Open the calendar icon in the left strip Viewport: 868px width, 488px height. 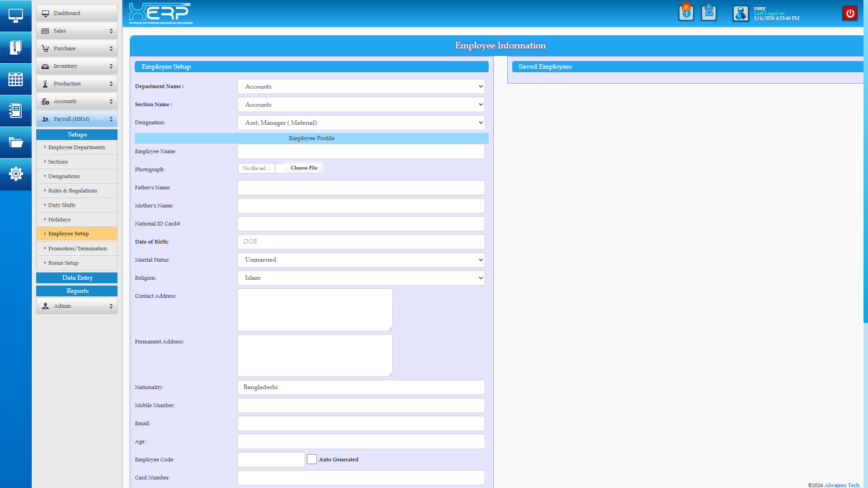[15, 79]
